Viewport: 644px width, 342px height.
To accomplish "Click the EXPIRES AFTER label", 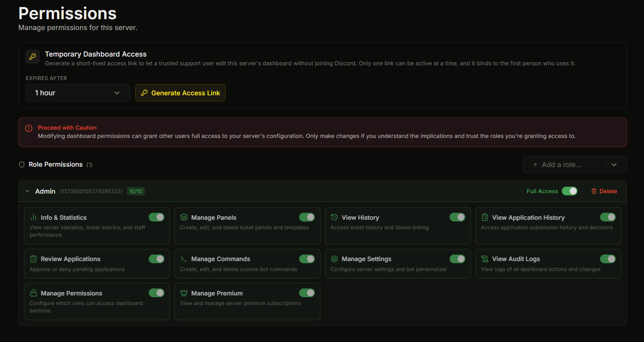I will 46,78.
